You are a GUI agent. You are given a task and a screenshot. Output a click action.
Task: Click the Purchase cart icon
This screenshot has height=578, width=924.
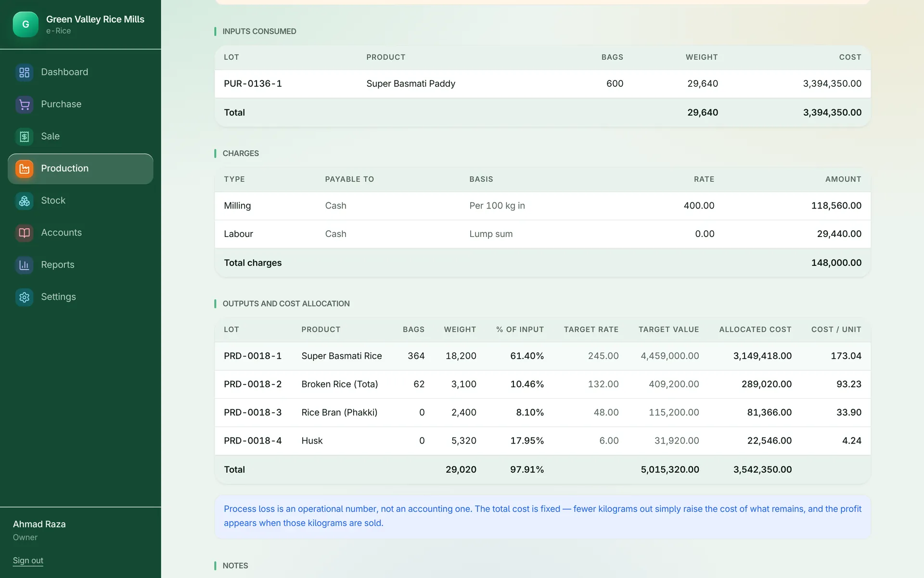[24, 105]
